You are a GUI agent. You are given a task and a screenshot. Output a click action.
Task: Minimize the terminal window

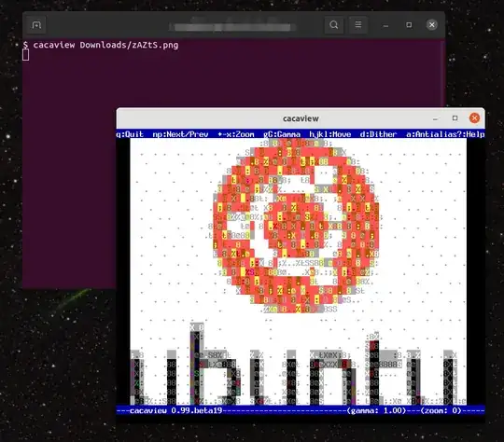[x=385, y=25]
